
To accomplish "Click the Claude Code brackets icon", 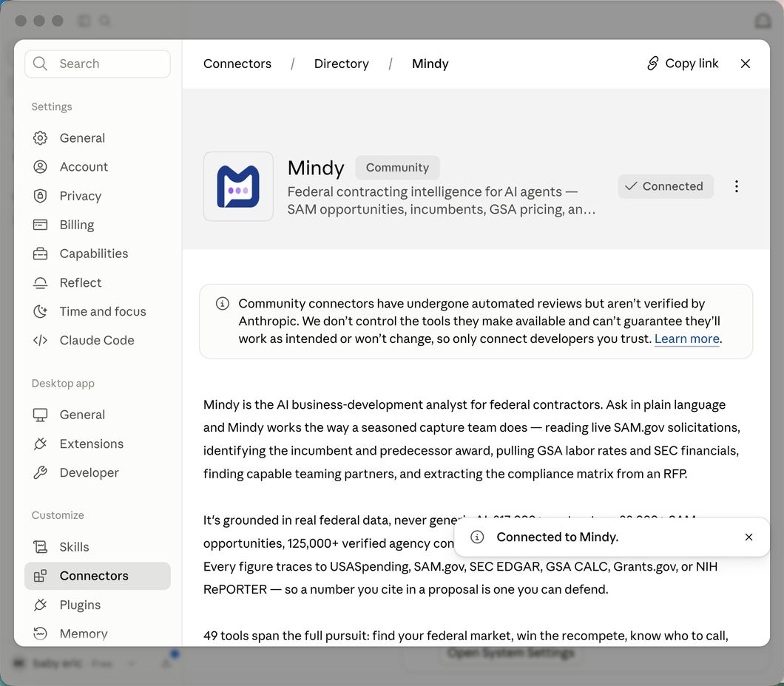I will point(40,340).
